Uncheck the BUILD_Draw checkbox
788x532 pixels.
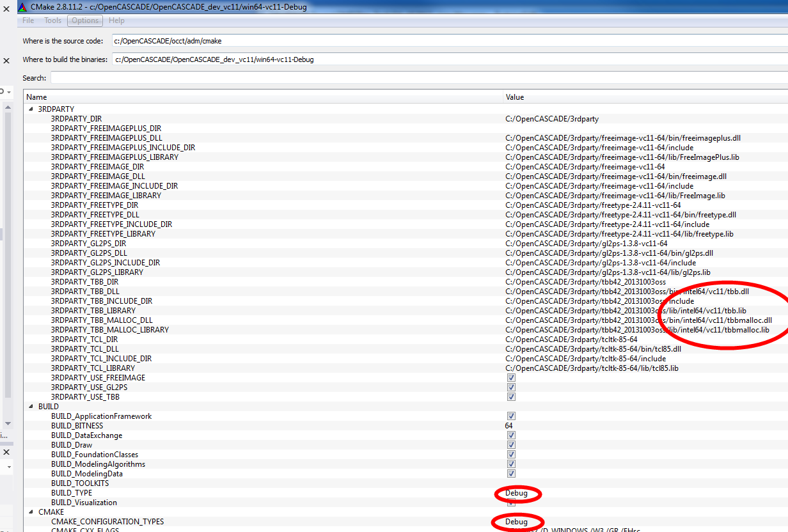(x=511, y=445)
